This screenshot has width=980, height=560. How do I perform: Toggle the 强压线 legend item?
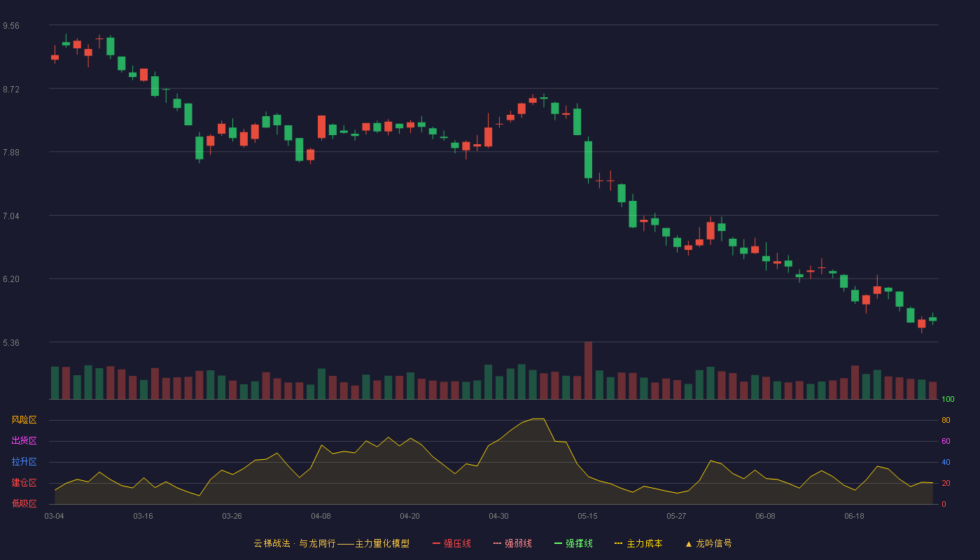click(x=451, y=543)
